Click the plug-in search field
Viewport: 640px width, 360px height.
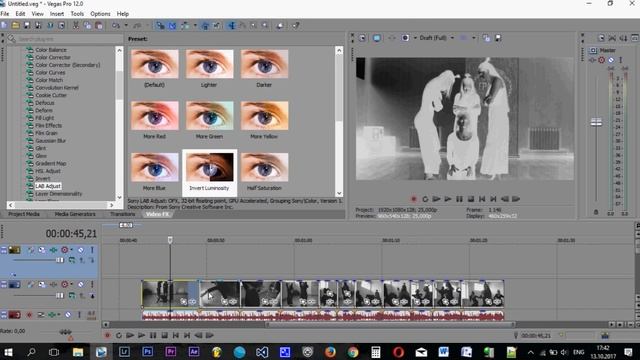[69, 39]
